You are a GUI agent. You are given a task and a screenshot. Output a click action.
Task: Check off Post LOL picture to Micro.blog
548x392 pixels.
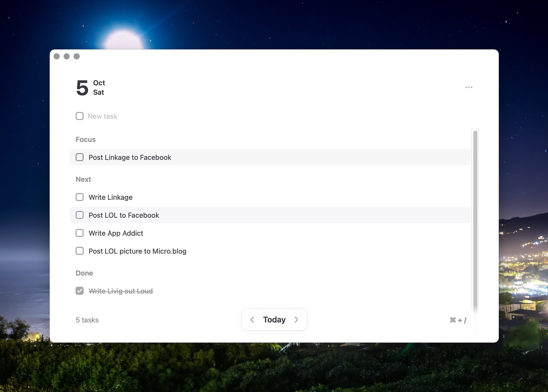click(79, 251)
